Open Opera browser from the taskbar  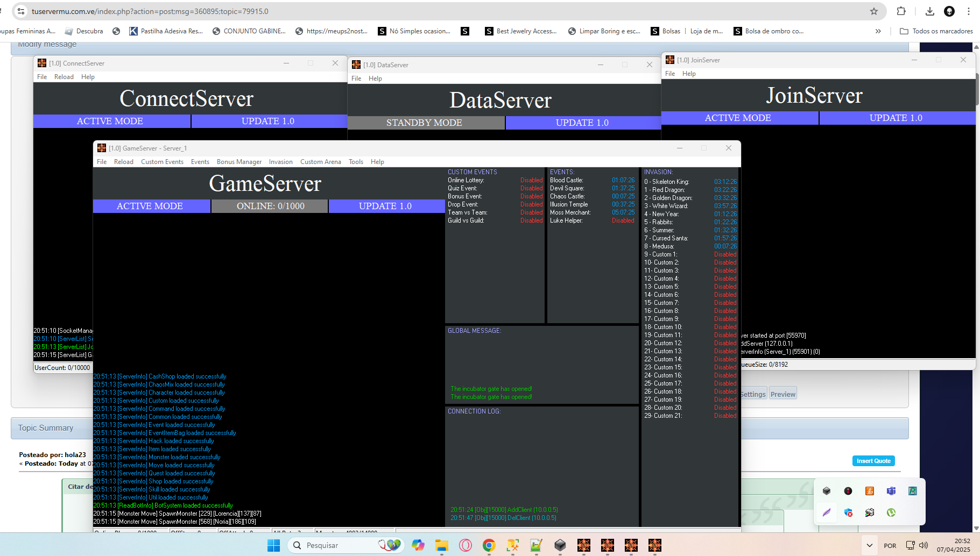[466, 545]
